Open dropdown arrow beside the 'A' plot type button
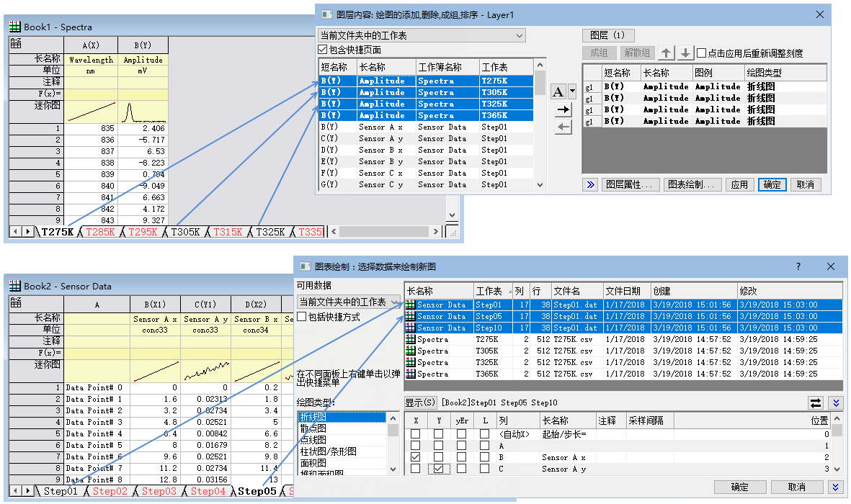 pos(571,91)
